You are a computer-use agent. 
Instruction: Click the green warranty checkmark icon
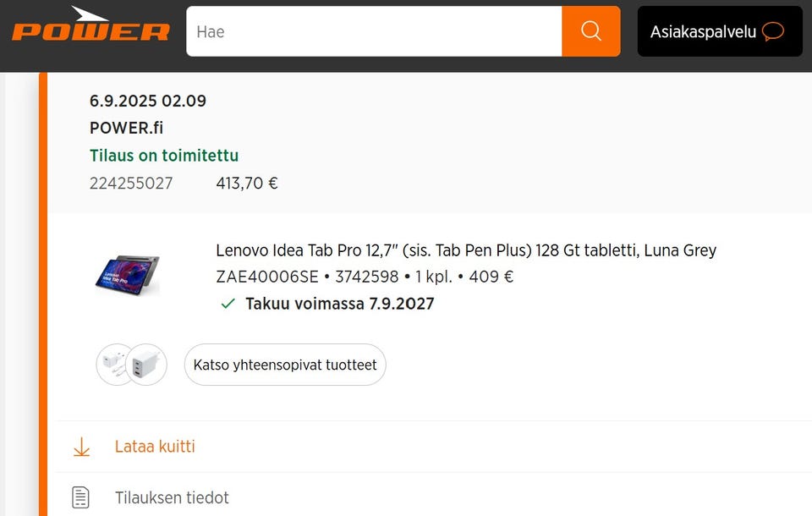228,304
